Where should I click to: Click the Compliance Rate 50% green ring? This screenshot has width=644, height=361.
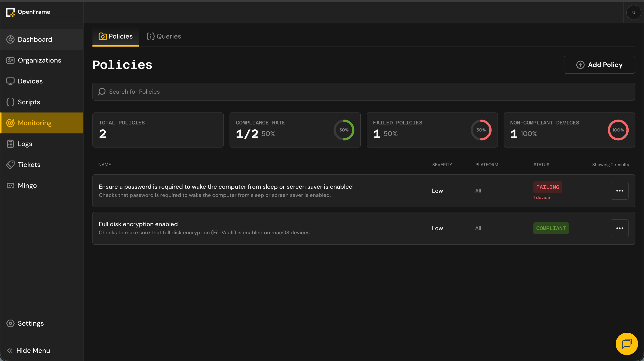click(x=344, y=130)
